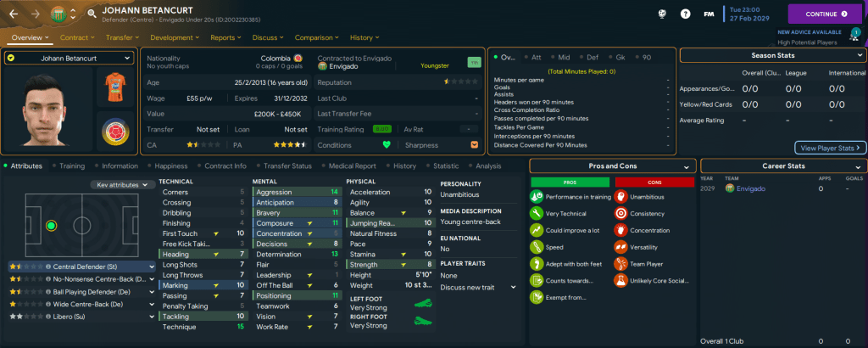Click the back navigation arrow
The image size is (868, 348).
(14, 14)
